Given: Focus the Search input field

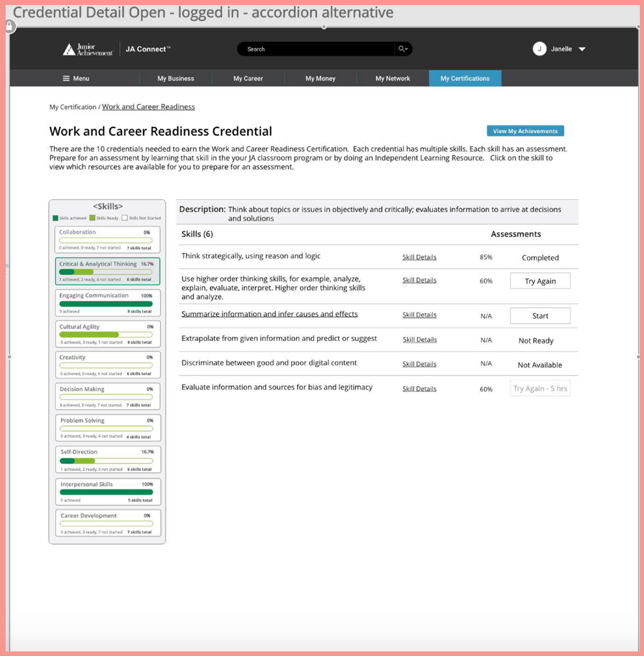Looking at the screenshot, I should click(316, 49).
